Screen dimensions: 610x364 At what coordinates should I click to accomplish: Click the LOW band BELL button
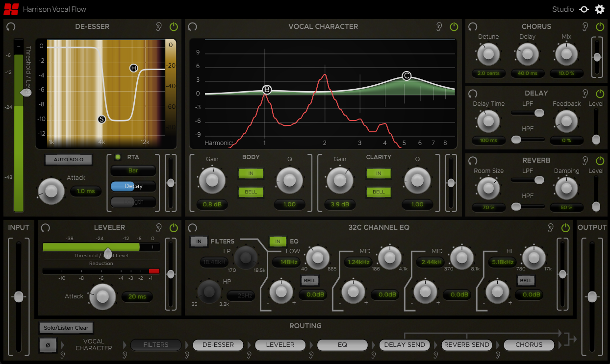tap(309, 281)
